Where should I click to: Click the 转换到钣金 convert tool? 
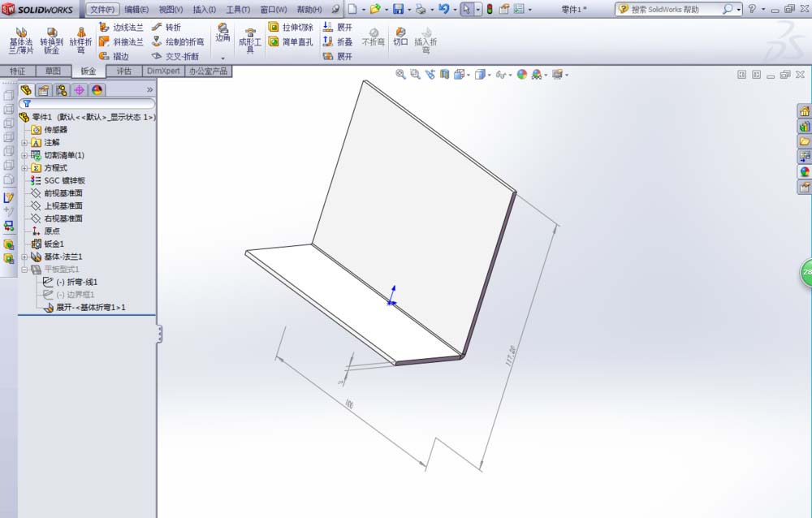51,41
